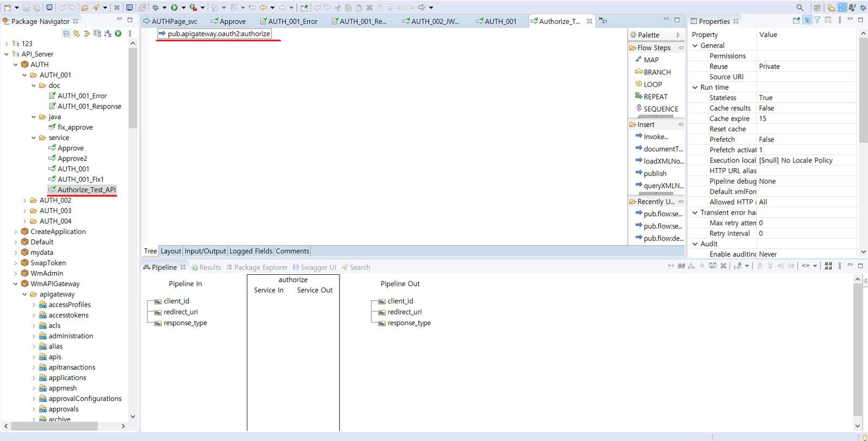Click the Package Navigator horizontal scrollbar

coord(54,426)
